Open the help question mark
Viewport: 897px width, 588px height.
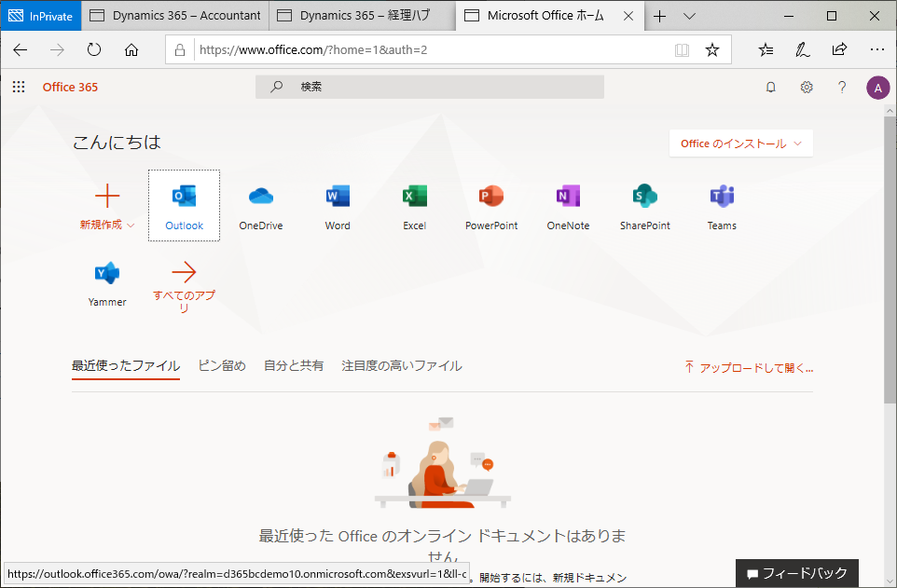tap(841, 87)
